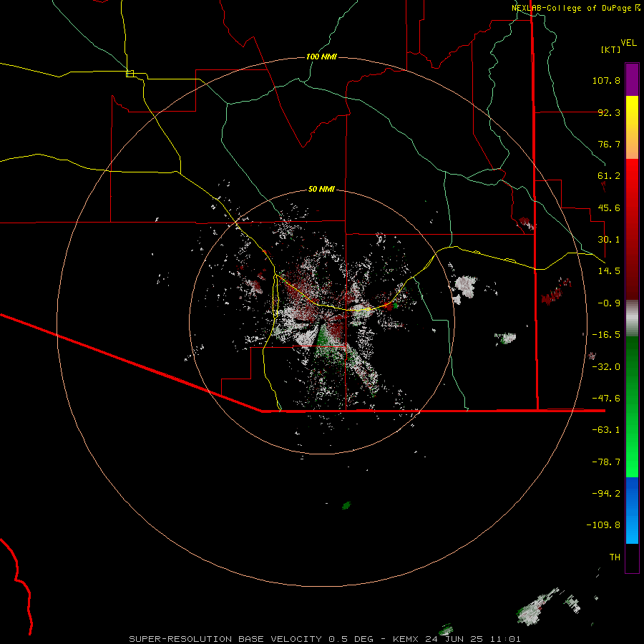Screen dimensions: 644x644
Task: Select the -0.9 scale value
Action: [x=609, y=303]
